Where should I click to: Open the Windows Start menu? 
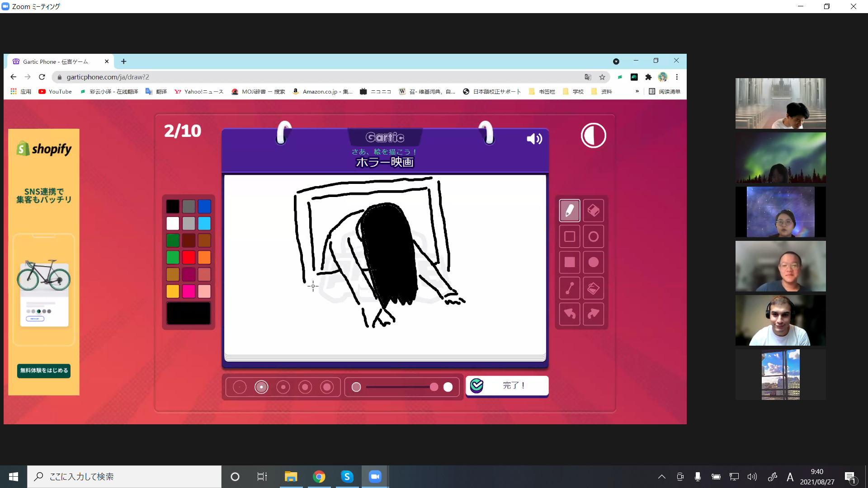14,477
